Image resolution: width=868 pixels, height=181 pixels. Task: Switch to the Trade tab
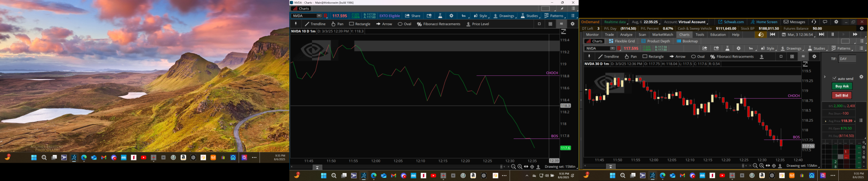(x=609, y=35)
